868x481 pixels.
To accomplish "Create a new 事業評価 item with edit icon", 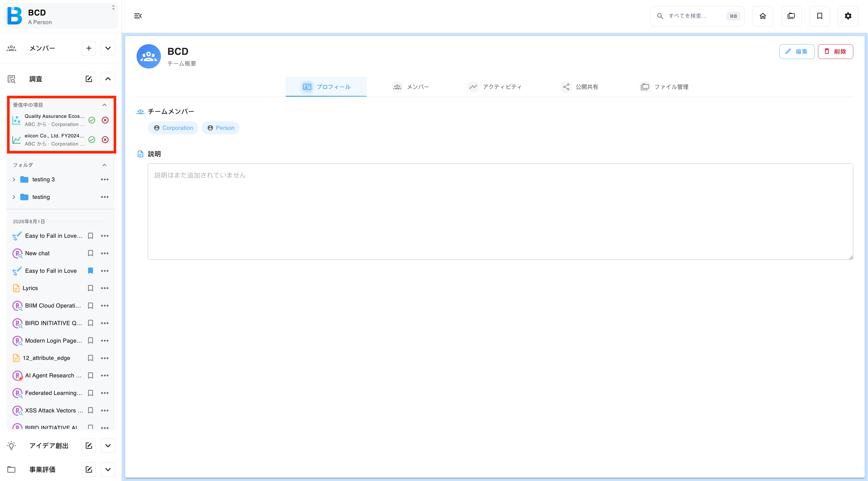I will pyautogui.click(x=89, y=470).
